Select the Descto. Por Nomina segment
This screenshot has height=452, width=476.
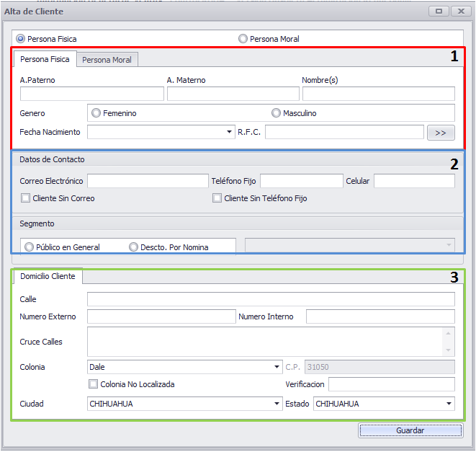click(133, 247)
